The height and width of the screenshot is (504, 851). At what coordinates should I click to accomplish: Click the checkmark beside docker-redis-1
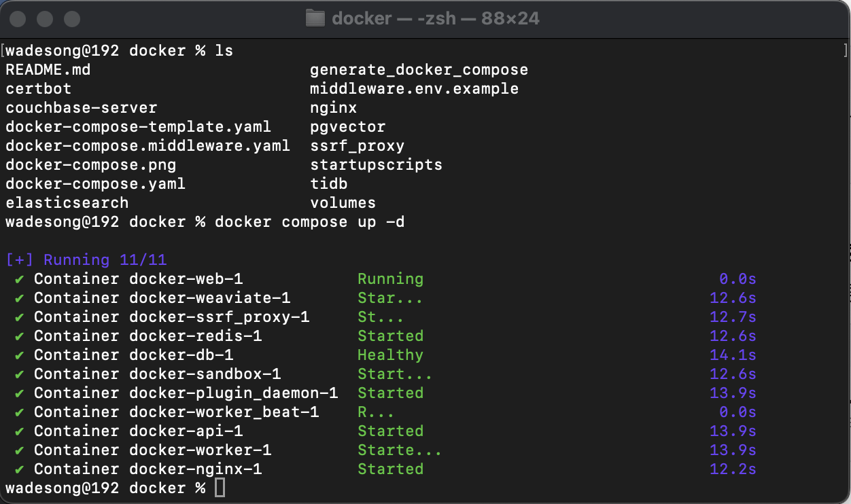click(x=19, y=336)
